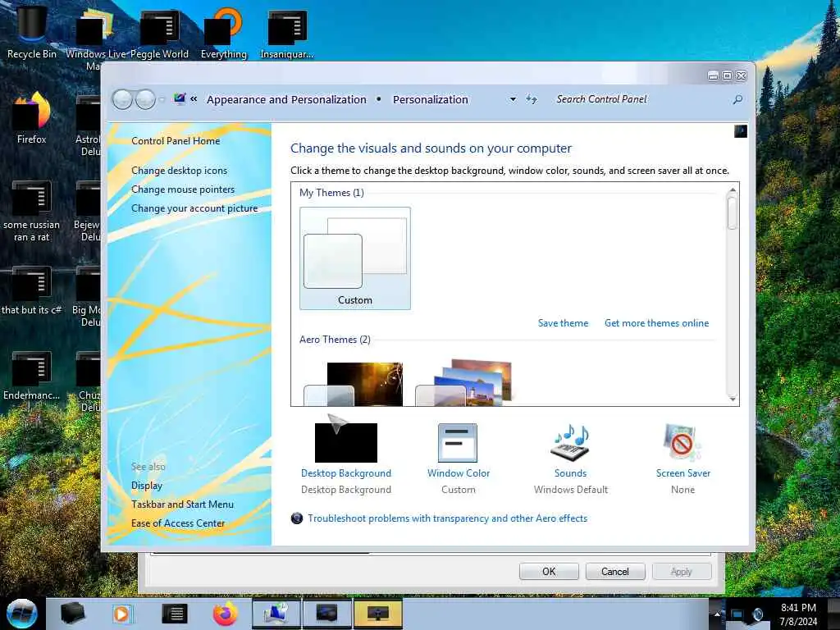Click the Back navigation button

122,99
